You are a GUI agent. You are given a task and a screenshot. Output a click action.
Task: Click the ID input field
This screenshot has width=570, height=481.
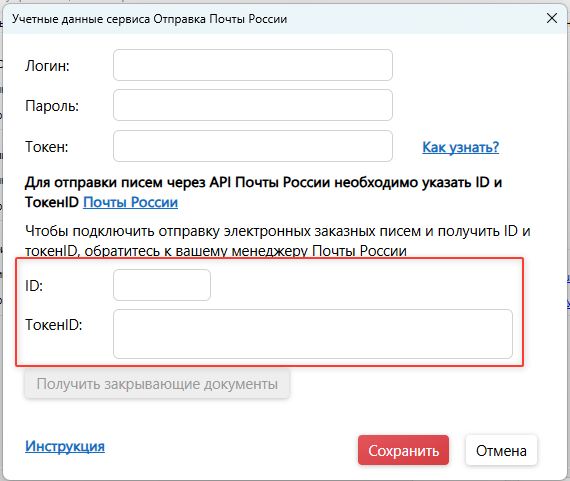point(162,285)
